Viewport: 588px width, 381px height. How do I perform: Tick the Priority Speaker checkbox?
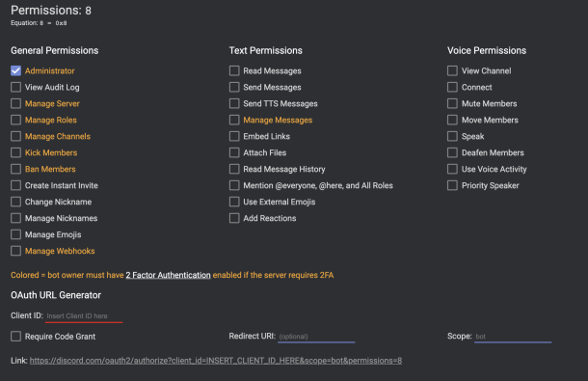(x=452, y=185)
